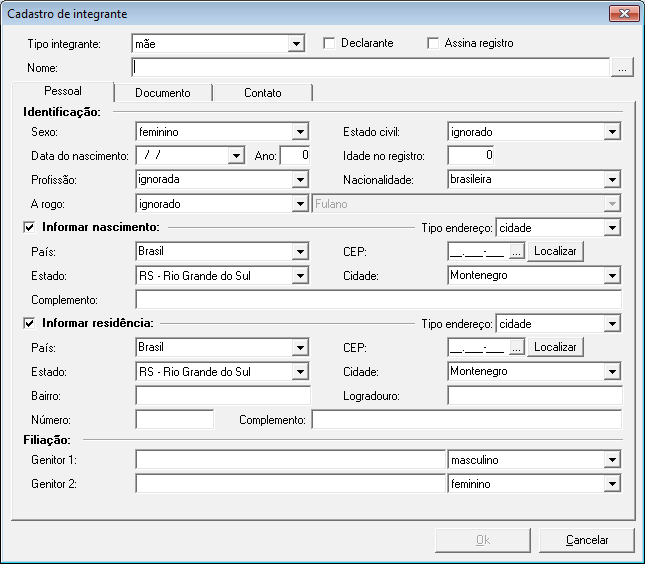Switch to the Documento tab
Viewport: 645px width, 564px height.
[x=163, y=93]
